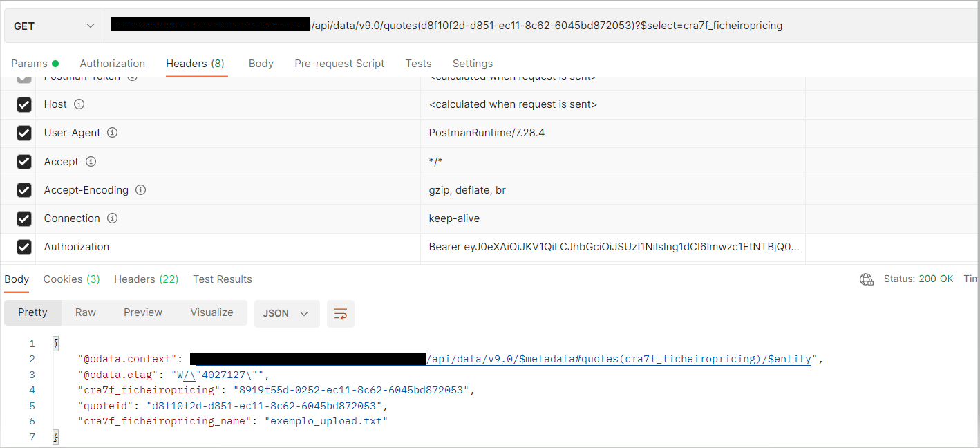Click the Host calculated value cell
The width and height of the screenshot is (980, 448).
(x=613, y=104)
